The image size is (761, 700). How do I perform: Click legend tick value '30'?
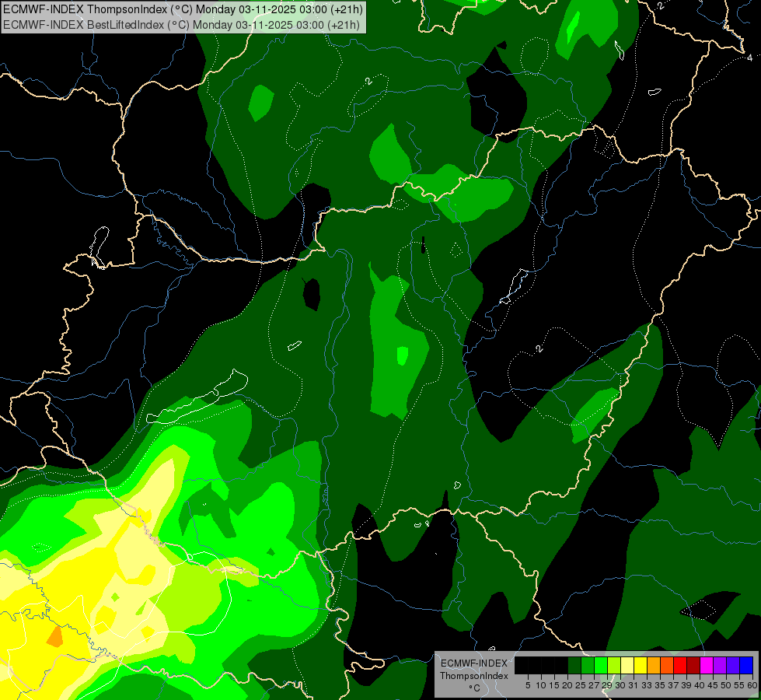click(621, 685)
